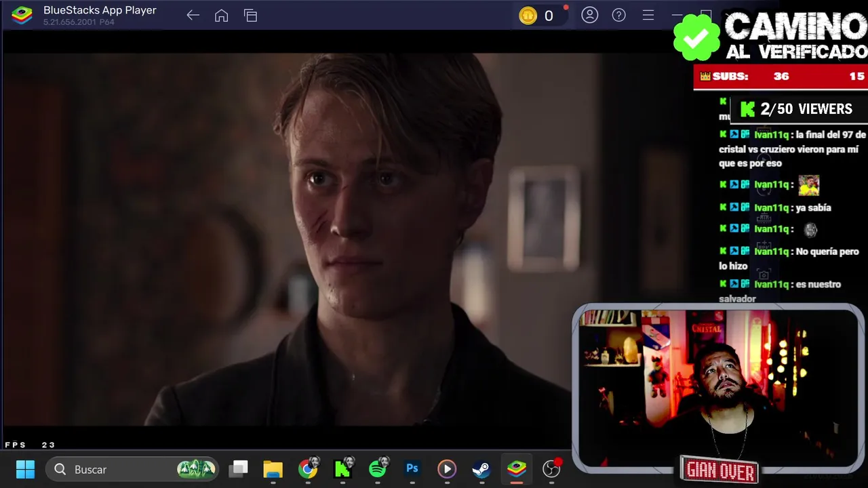Open the Kick app on taskbar
868x488 pixels.
(x=343, y=468)
